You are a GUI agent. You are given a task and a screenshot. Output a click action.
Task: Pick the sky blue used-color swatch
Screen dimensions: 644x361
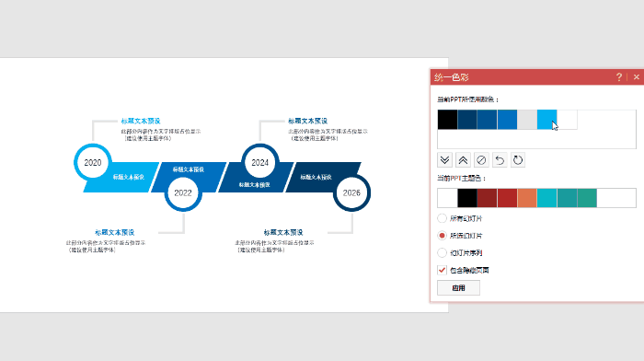pos(547,120)
